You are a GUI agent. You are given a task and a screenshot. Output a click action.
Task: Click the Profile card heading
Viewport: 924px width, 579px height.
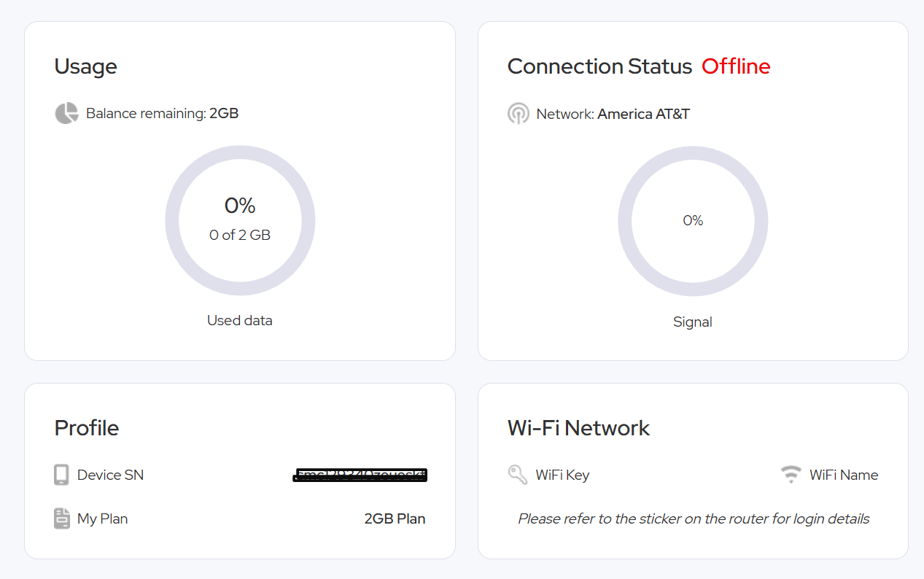[x=86, y=427]
